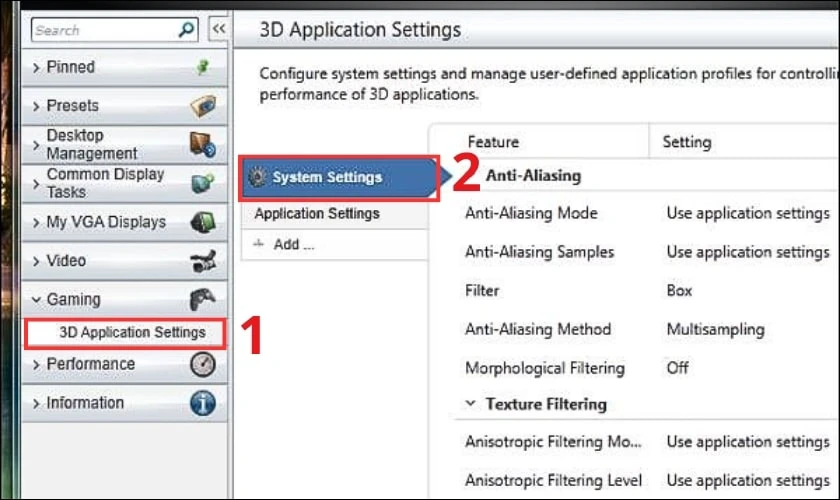Click the Presets icon
This screenshot has width=840, height=500.
coord(203,106)
